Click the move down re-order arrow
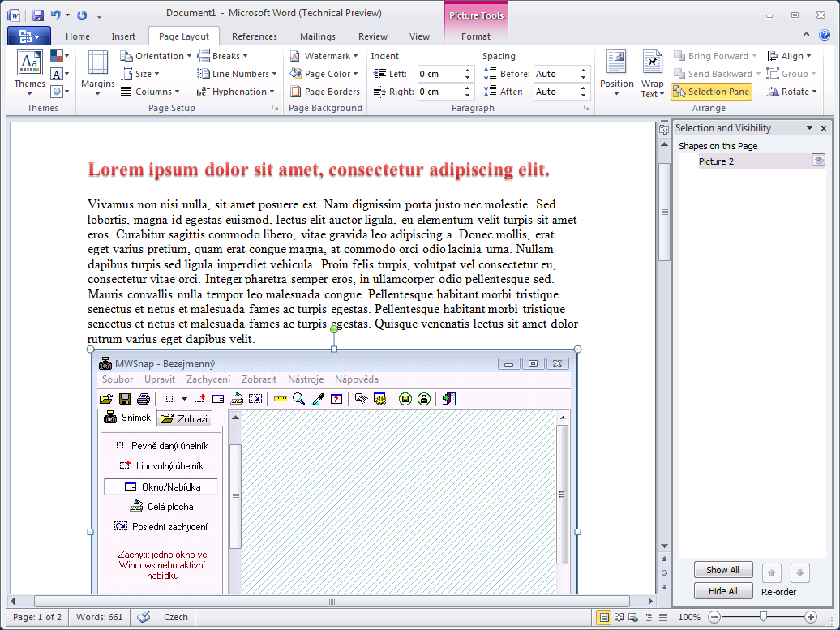This screenshot has height=630, width=840. (799, 572)
